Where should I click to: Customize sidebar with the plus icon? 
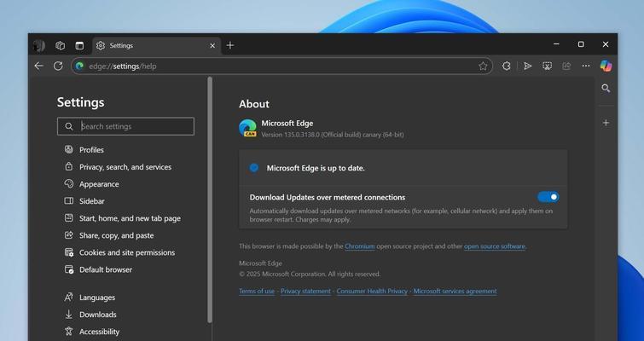coord(606,123)
